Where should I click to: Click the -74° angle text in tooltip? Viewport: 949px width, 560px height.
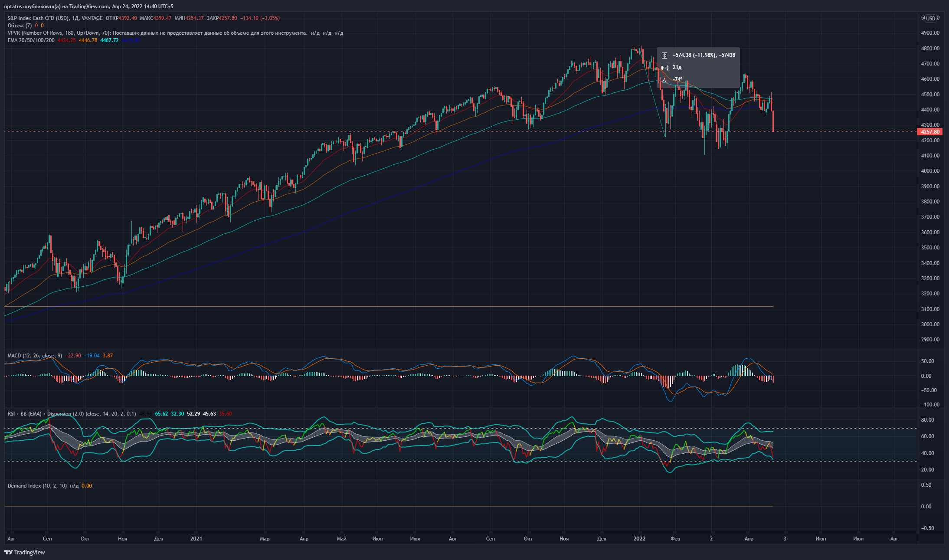[677, 79]
